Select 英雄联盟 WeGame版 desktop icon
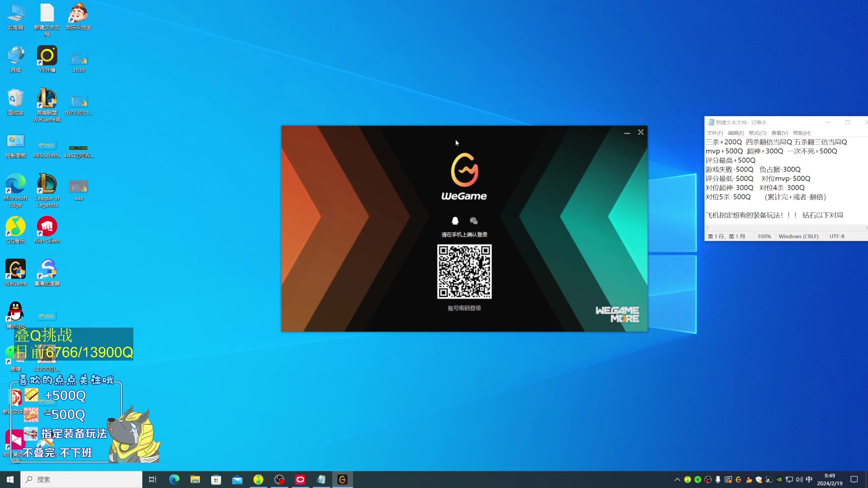The image size is (868, 488). click(47, 105)
